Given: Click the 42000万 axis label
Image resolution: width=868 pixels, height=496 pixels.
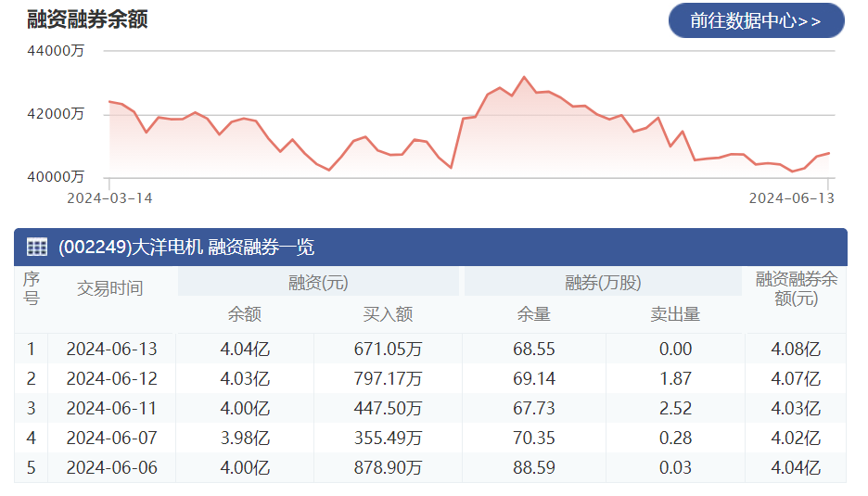Looking at the screenshot, I should pos(56,114).
